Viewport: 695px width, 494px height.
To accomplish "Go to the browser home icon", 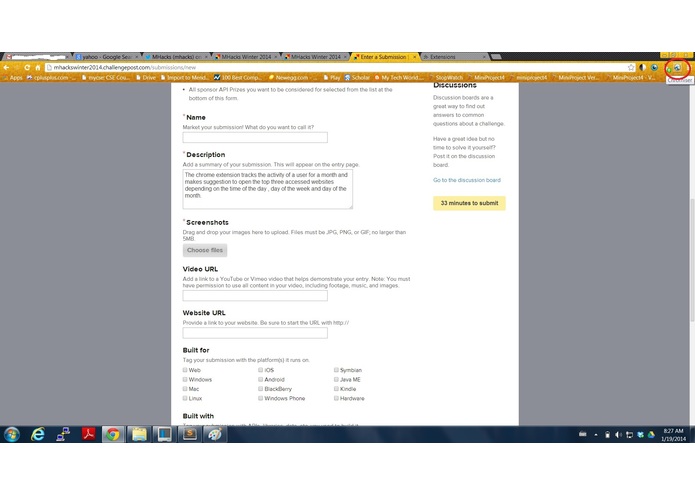I will click(x=38, y=67).
